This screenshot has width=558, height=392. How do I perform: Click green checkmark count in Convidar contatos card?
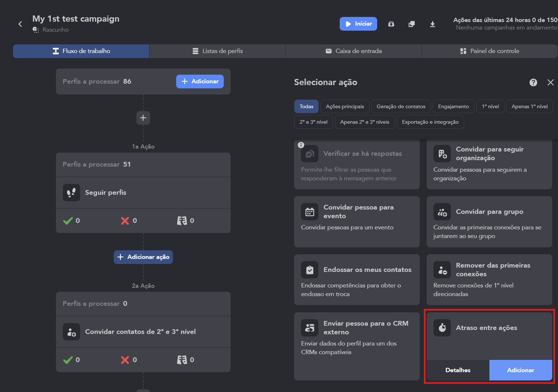point(71,360)
